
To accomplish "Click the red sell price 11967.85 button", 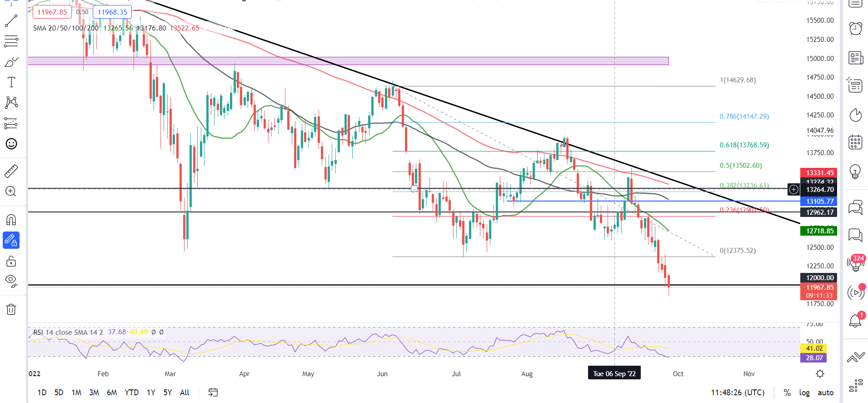I will point(52,12).
